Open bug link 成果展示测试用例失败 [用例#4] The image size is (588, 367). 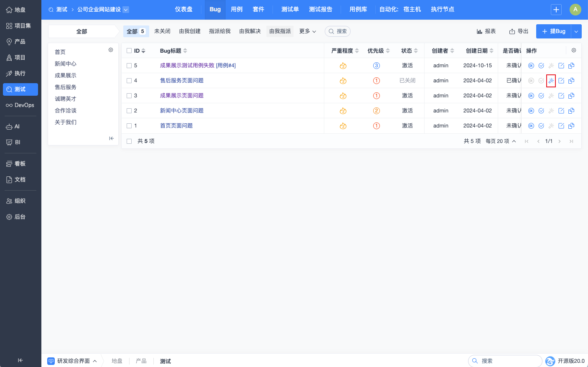point(198,66)
